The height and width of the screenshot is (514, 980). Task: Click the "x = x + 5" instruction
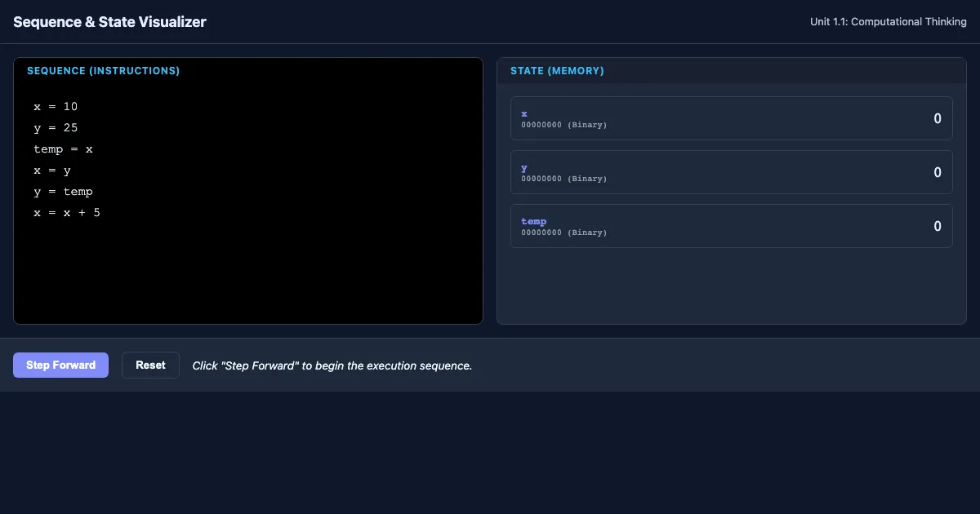(x=67, y=213)
